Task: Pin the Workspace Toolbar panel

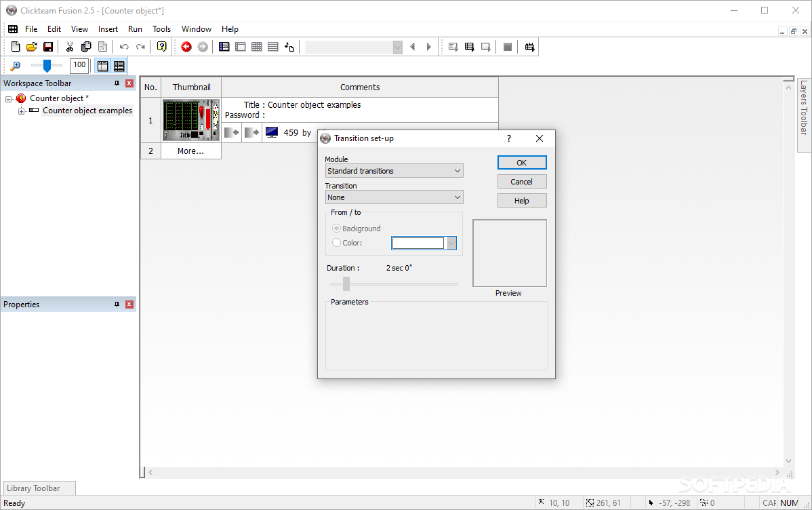Action: click(x=117, y=83)
